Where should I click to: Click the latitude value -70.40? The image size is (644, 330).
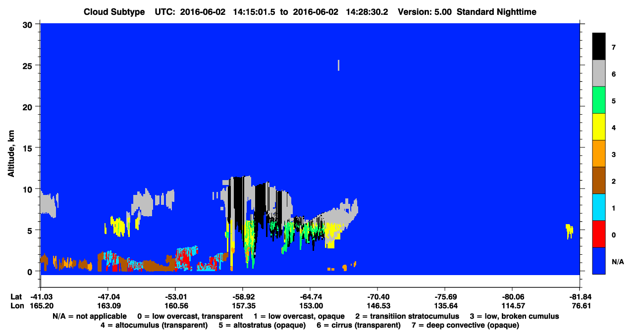377,297
